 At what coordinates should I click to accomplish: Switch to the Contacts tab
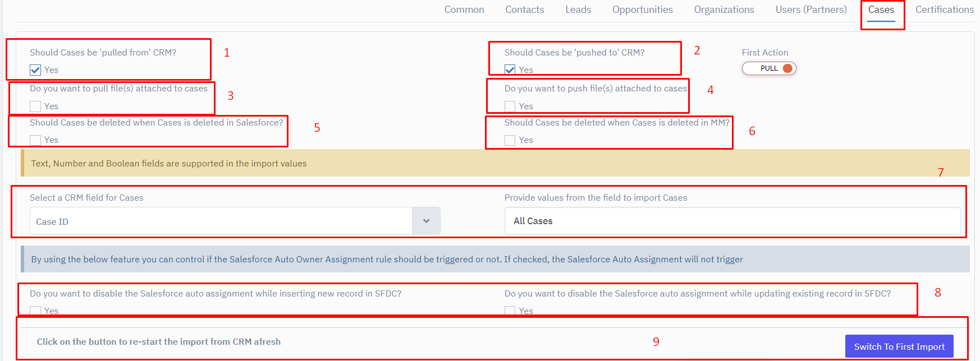(x=525, y=10)
